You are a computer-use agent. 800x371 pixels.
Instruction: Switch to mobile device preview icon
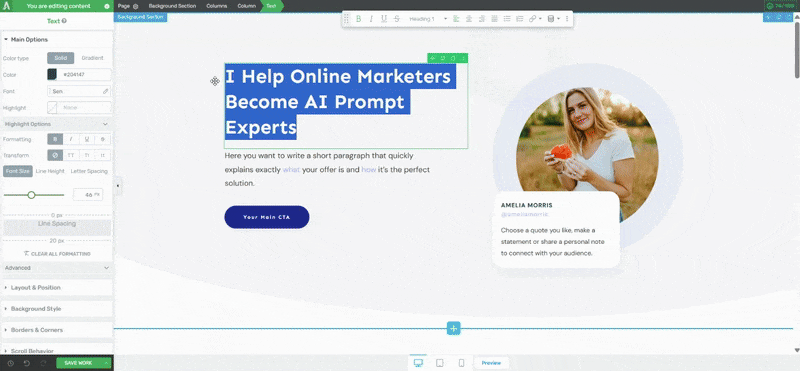[461, 363]
